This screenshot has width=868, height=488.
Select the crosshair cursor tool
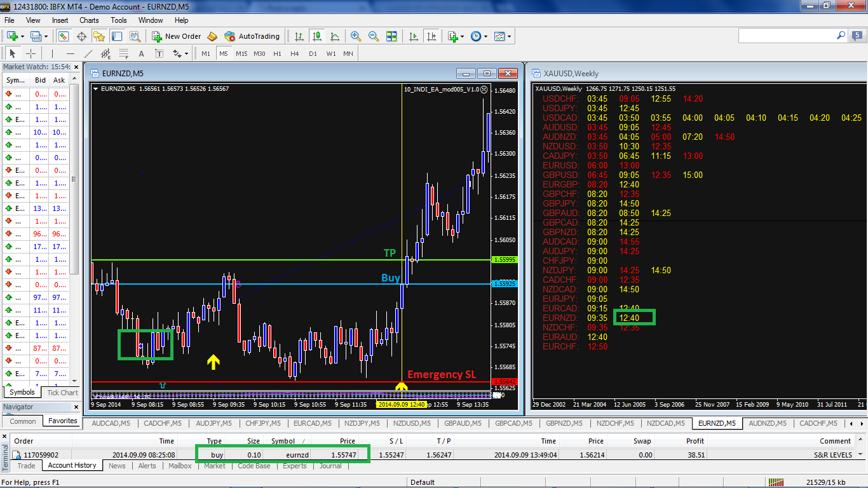[31, 53]
